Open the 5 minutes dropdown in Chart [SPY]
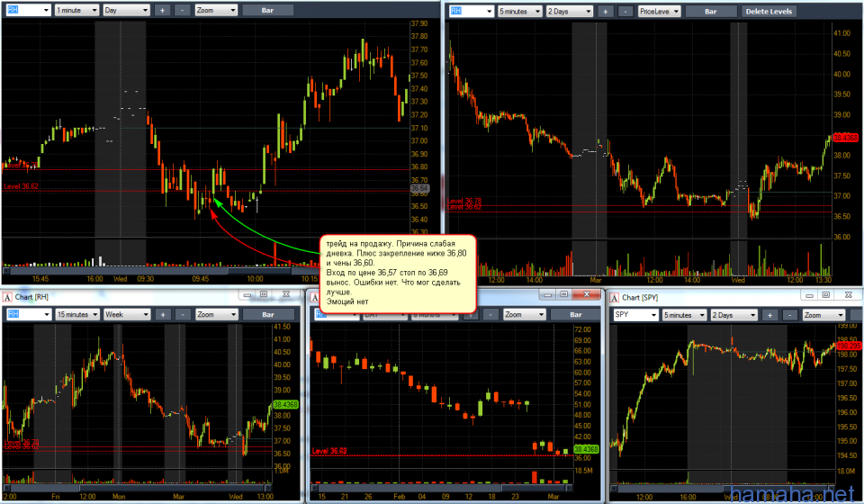The image size is (864, 504). click(684, 315)
